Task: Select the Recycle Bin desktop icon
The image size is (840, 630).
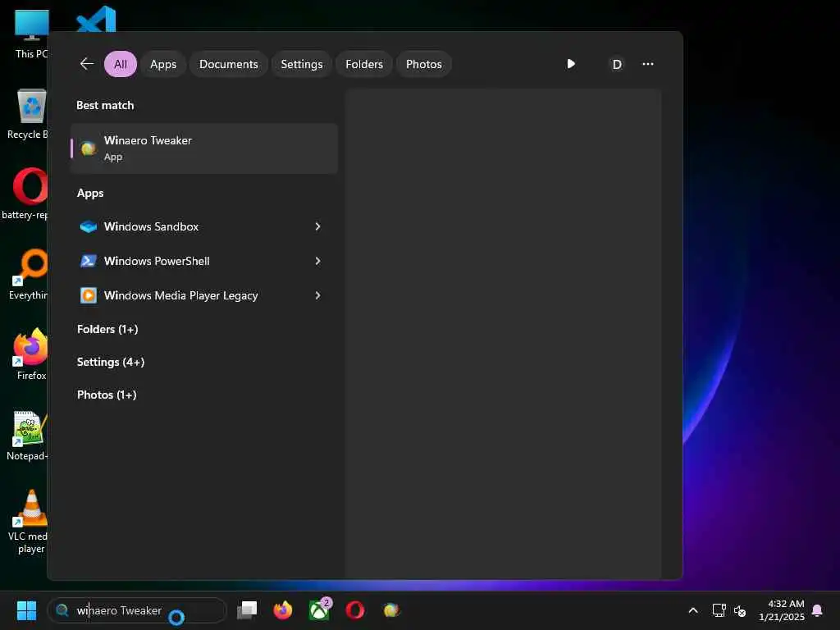Action: pos(29,114)
